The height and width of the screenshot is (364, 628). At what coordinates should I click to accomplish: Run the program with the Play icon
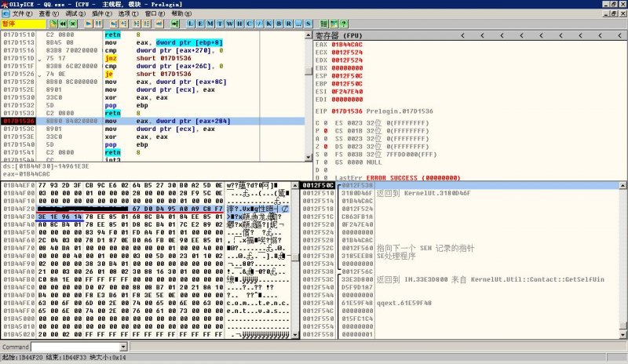click(x=89, y=24)
